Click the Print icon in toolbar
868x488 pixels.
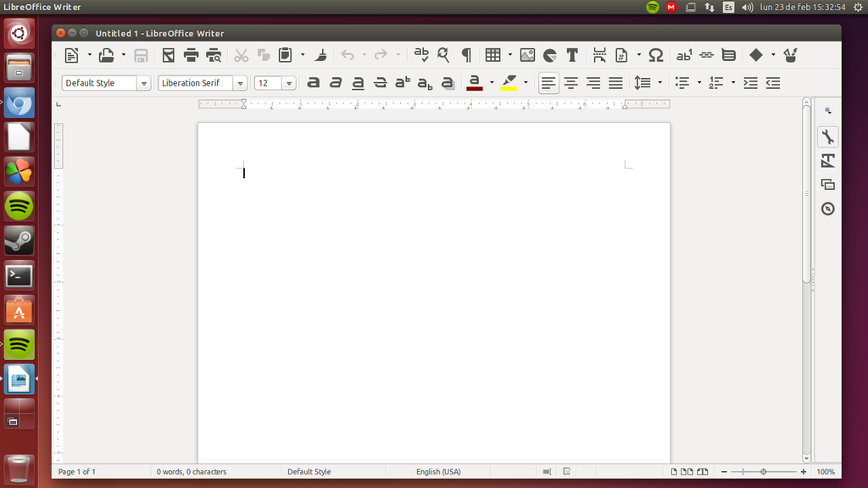click(191, 55)
